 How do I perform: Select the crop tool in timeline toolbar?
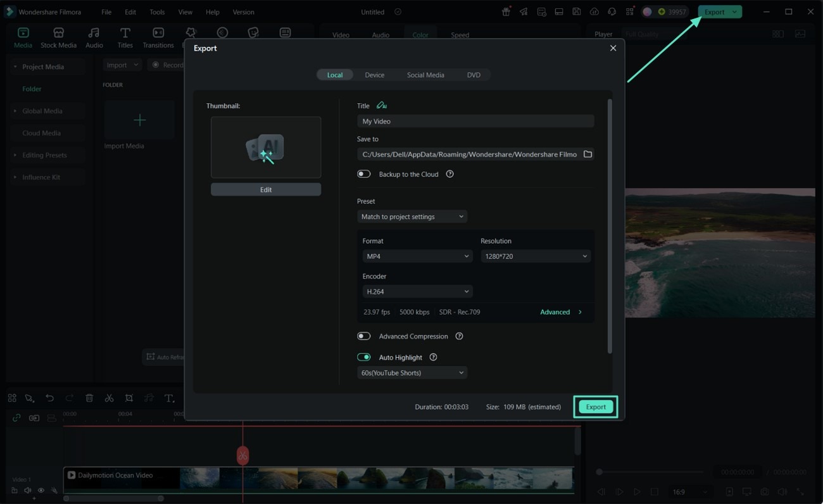pyautogui.click(x=129, y=398)
